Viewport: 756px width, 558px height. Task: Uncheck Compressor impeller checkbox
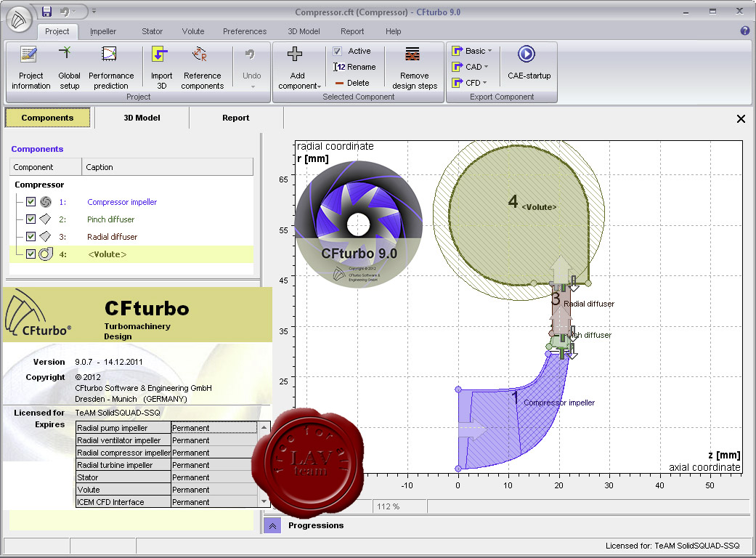coord(31,202)
